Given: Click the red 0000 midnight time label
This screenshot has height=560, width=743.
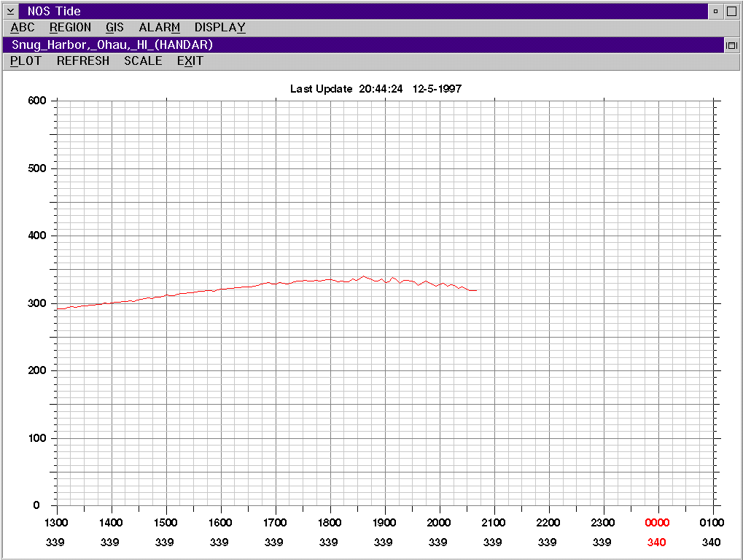Looking at the screenshot, I should 657,523.
